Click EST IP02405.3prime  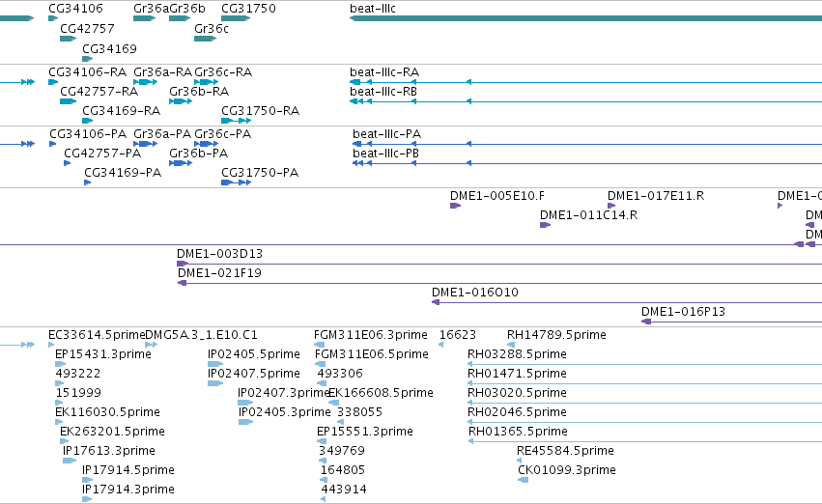tap(246, 422)
